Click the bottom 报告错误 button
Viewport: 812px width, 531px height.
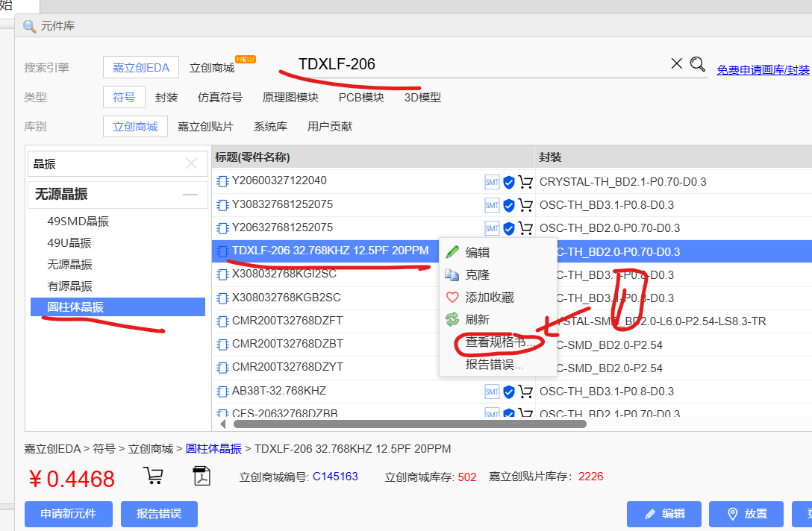point(159,514)
